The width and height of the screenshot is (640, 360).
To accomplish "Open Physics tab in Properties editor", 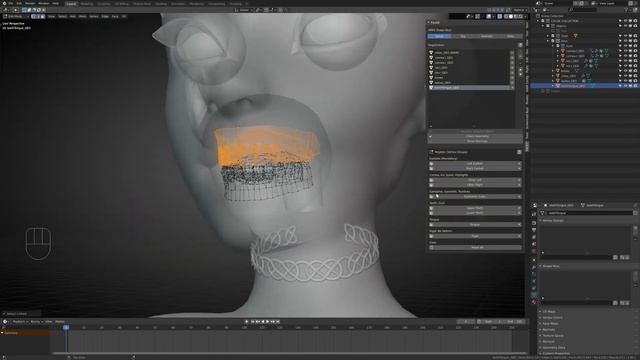I will [x=534, y=281].
